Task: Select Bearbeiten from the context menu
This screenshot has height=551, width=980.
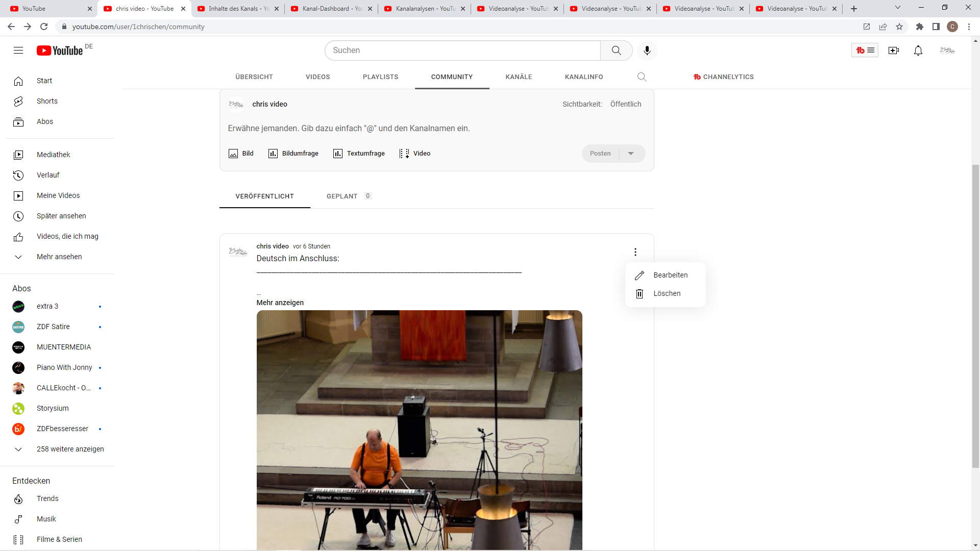Action: coord(670,275)
